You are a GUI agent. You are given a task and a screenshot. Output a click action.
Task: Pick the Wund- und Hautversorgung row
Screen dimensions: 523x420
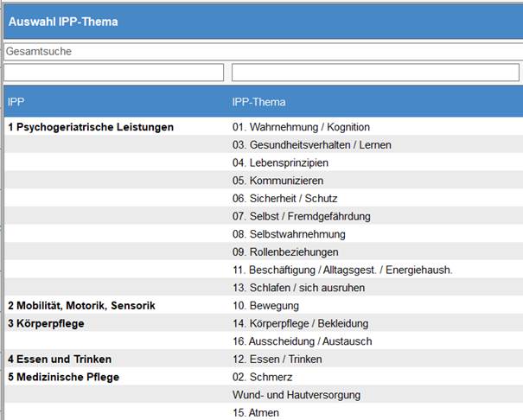(297, 395)
